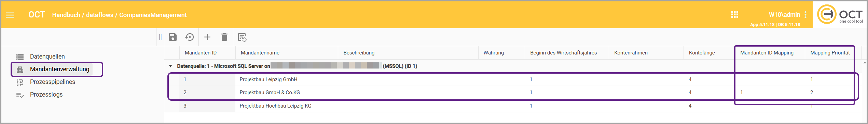Delete selected row with trash icon
Image resolution: width=868 pixels, height=124 pixels.
[x=224, y=37]
